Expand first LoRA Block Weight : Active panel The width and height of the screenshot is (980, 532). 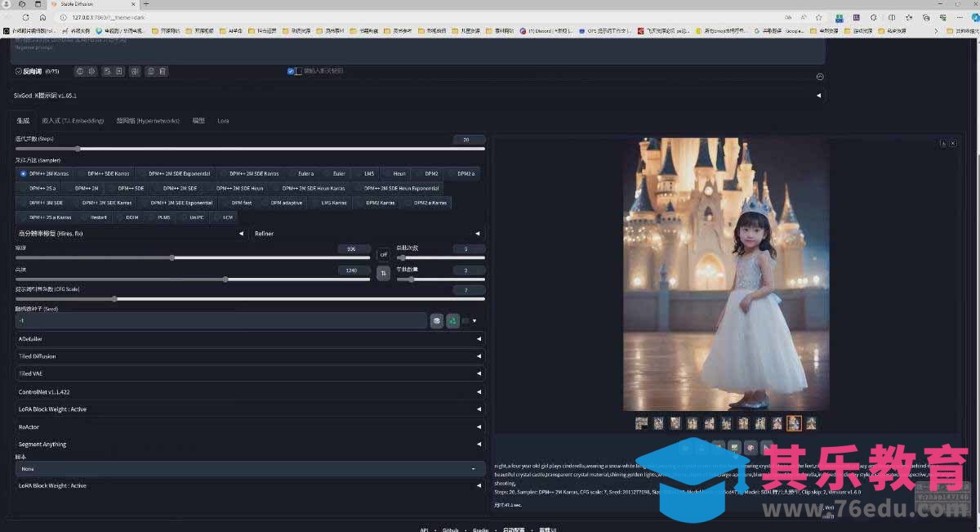250,409
